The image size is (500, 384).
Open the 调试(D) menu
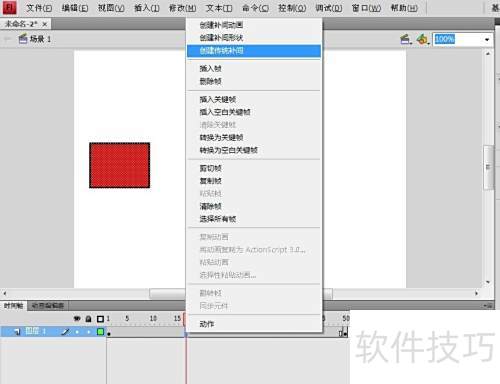click(329, 8)
